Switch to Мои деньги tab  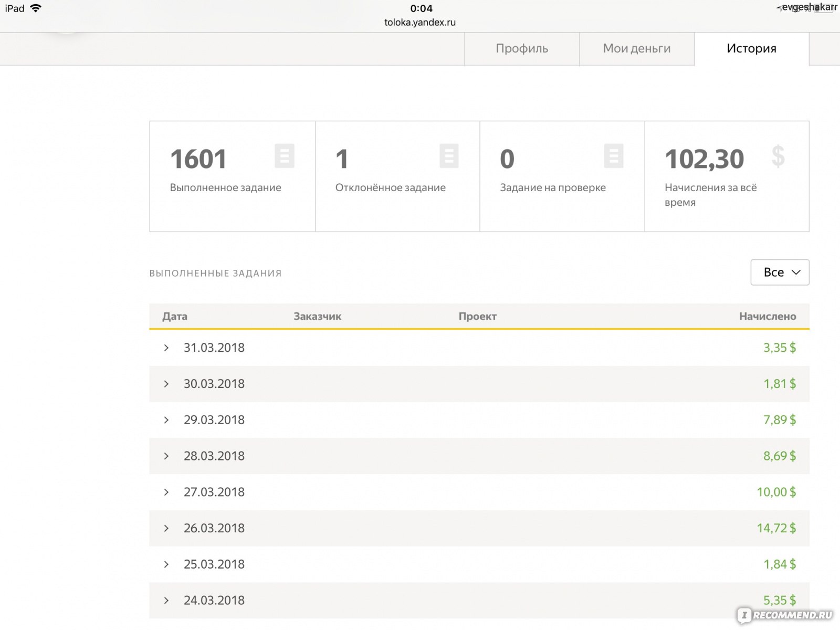(x=637, y=49)
